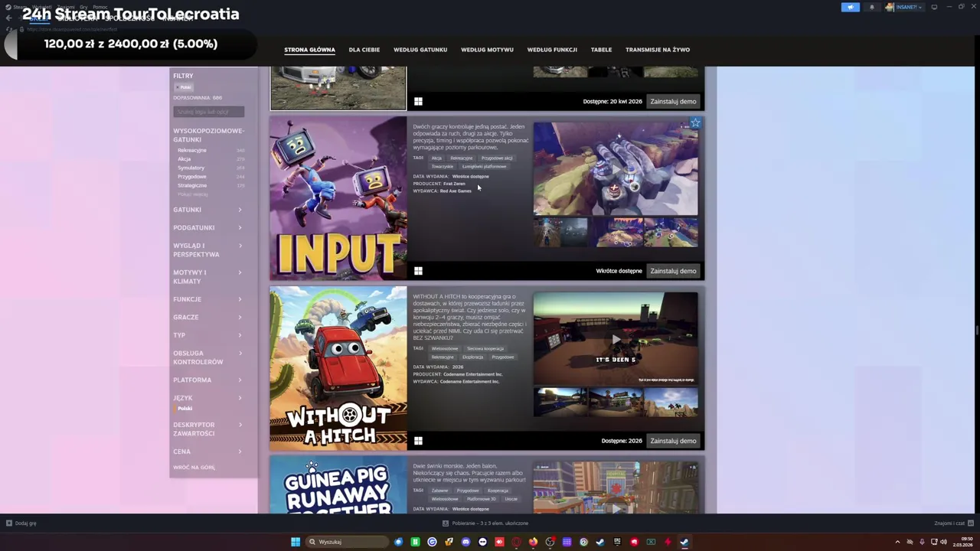Open the first small INPUT screenshot thumbnail
This screenshot has width=980, height=551.
(x=560, y=233)
